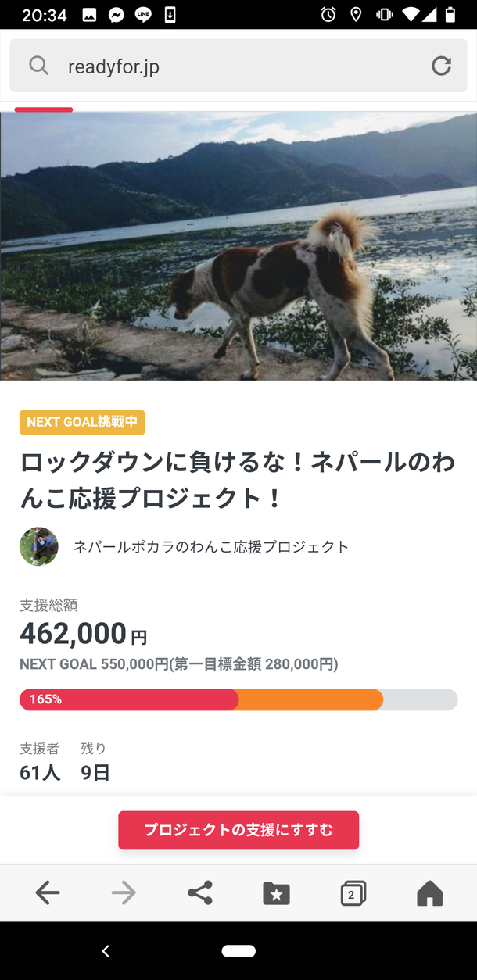Image resolution: width=477 pixels, height=980 pixels.
Task: Tap the Android system back chevron
Action: click(x=106, y=951)
